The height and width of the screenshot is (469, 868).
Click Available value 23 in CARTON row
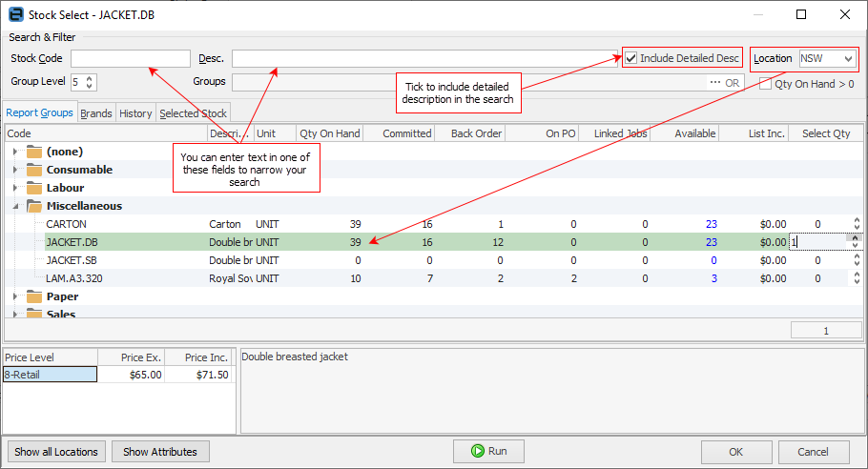(712, 224)
